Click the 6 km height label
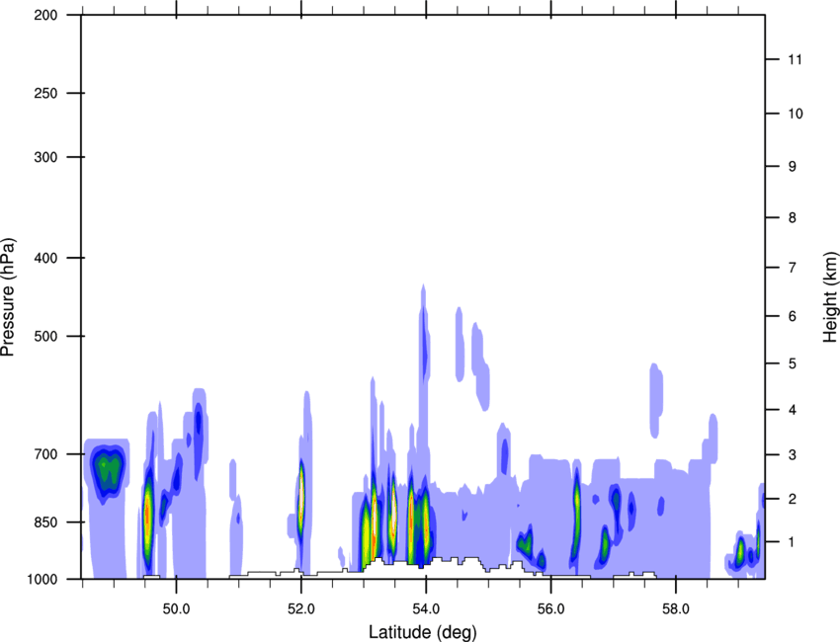840x642 pixels. point(793,316)
